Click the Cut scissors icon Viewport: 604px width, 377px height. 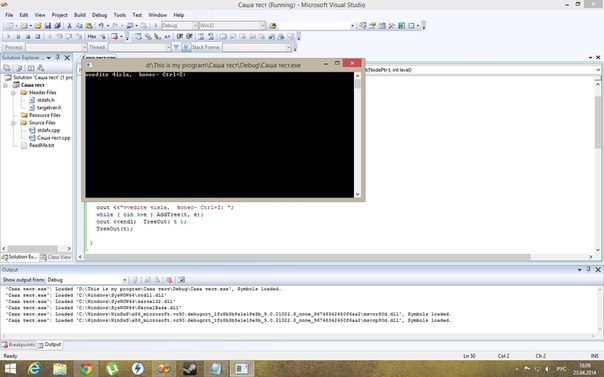click(x=69, y=26)
